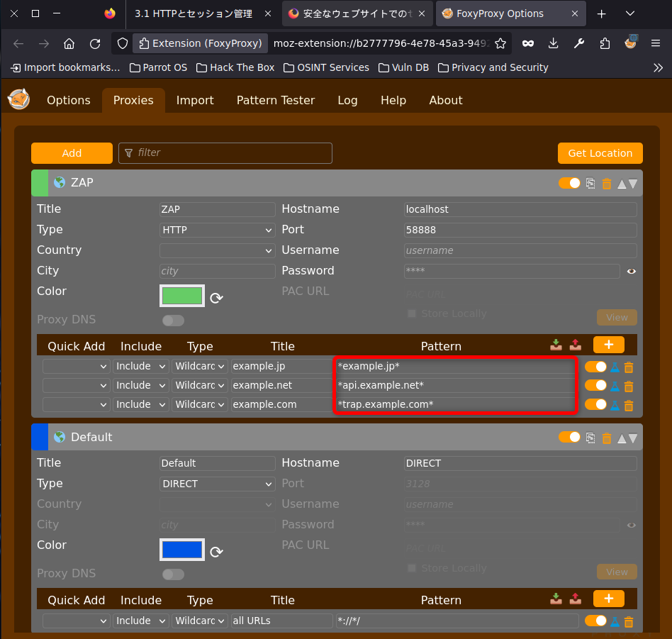Open Wildcard type dropdown on the all URLs row
Viewport: 672px width, 639px height.
(200, 621)
